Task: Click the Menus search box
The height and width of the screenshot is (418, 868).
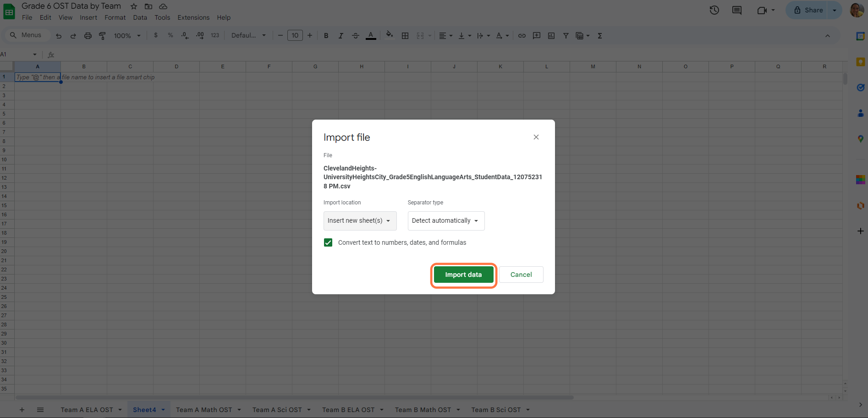Action: pos(27,35)
